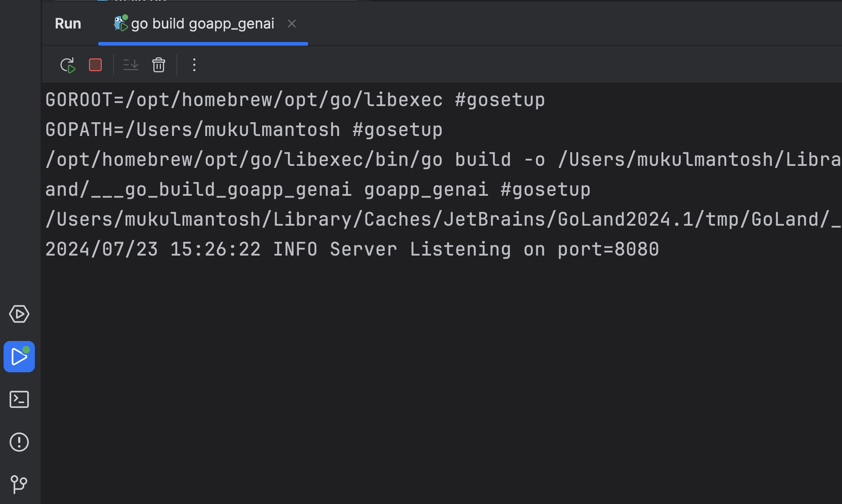Rerun the go build goapp_genai configuration
This screenshot has width=842, height=504.
point(68,65)
